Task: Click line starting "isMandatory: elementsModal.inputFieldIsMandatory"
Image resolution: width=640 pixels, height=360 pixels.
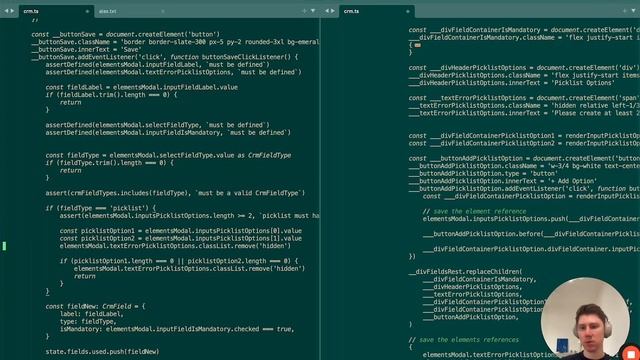Action: click(x=177, y=329)
